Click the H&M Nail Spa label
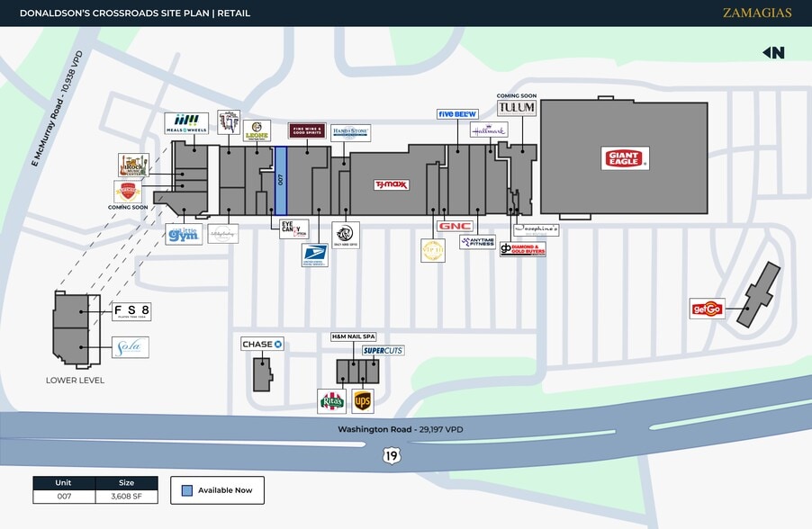812x529 pixels. tap(353, 336)
